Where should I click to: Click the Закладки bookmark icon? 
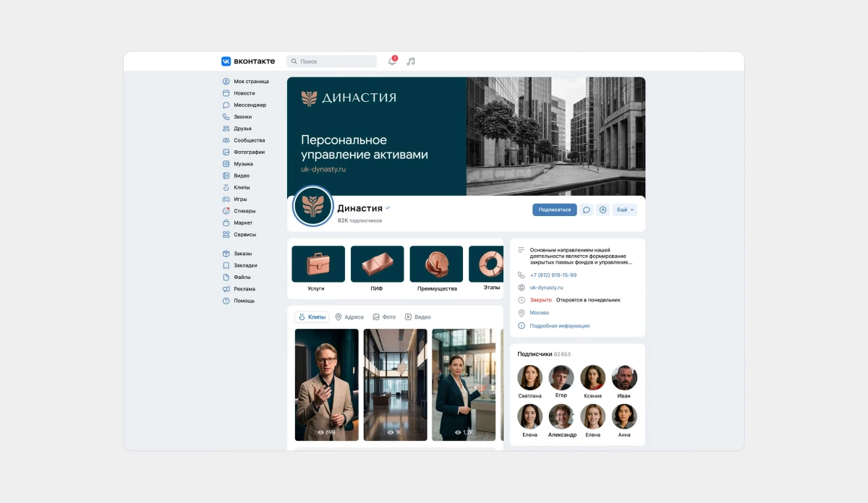[x=226, y=265]
